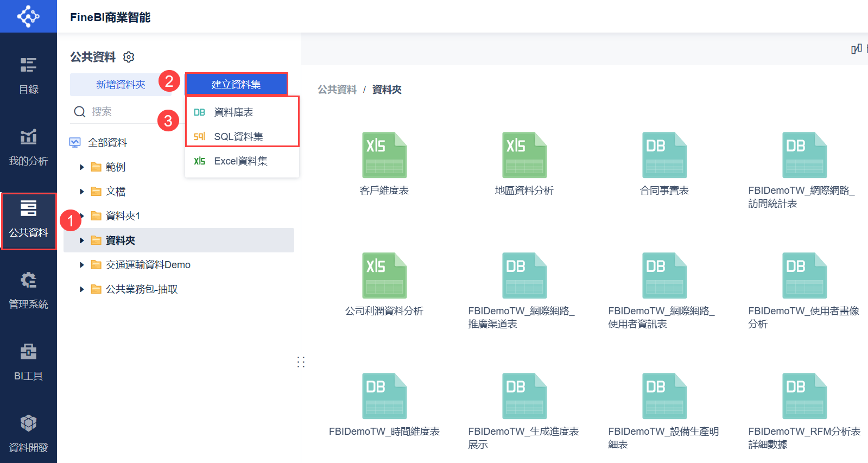Click the 合同事實表 file name

664,191
